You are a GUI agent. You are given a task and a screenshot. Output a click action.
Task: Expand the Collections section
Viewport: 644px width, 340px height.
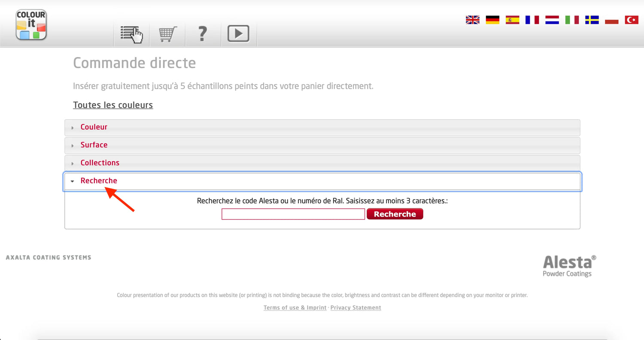[100, 163]
